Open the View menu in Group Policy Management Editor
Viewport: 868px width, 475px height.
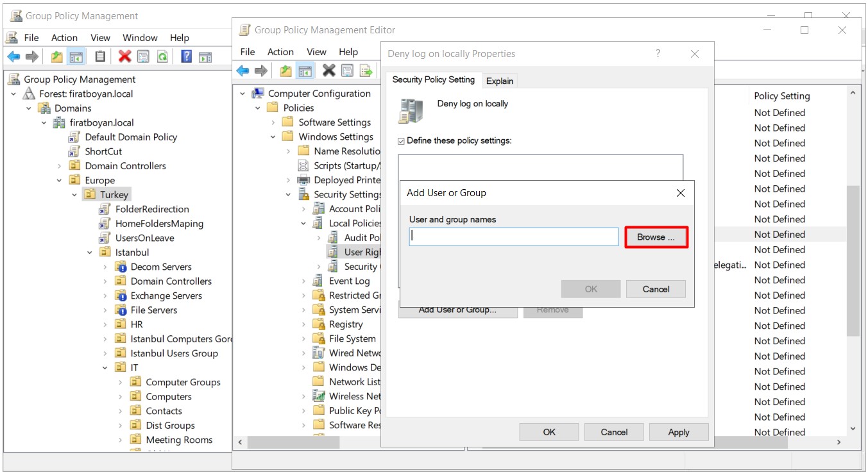tap(316, 52)
